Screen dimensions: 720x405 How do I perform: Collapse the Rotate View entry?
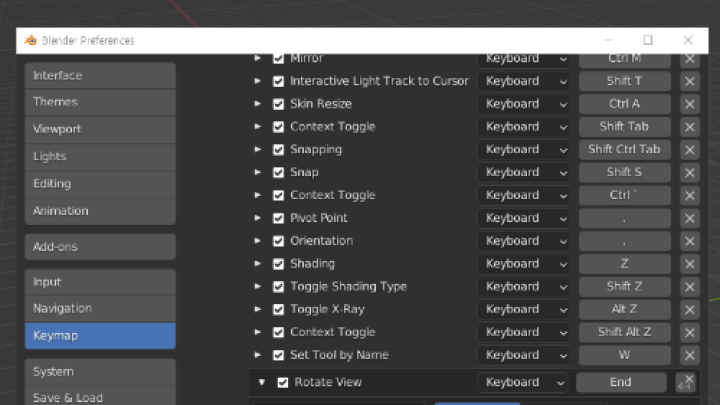262,382
